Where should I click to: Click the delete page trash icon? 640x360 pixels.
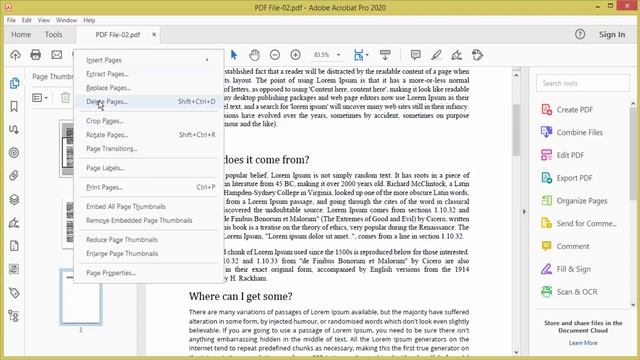tap(65, 98)
